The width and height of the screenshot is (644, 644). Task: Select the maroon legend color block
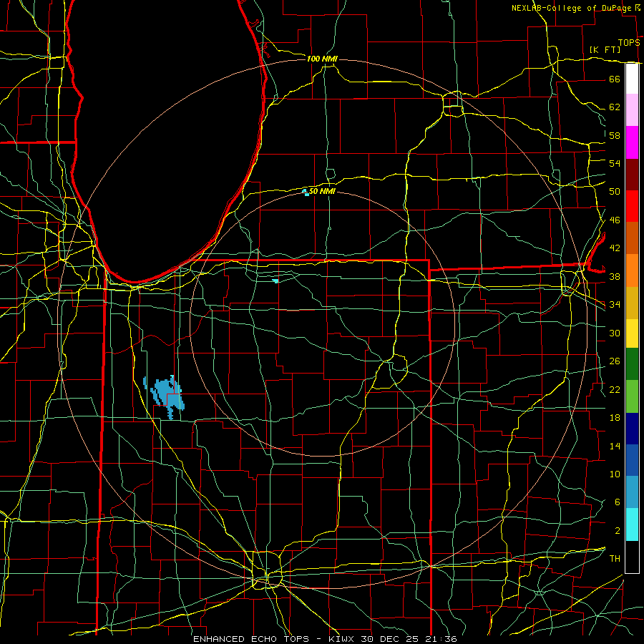(632, 175)
